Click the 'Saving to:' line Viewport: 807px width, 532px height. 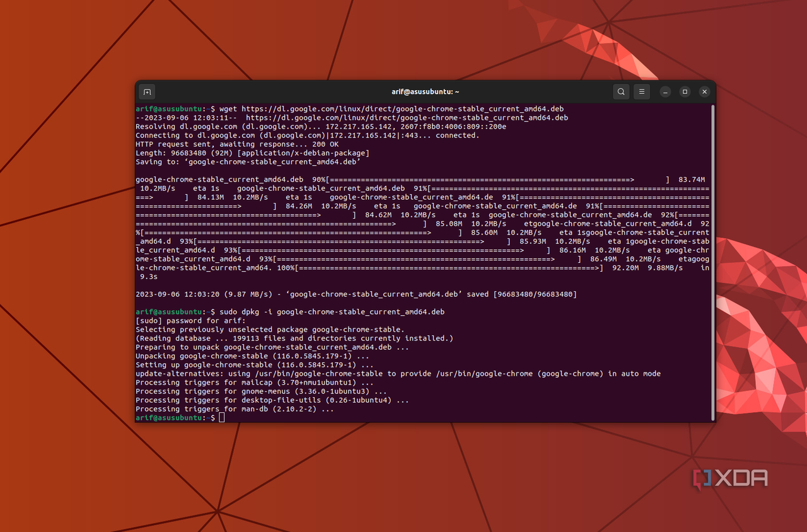coord(248,162)
